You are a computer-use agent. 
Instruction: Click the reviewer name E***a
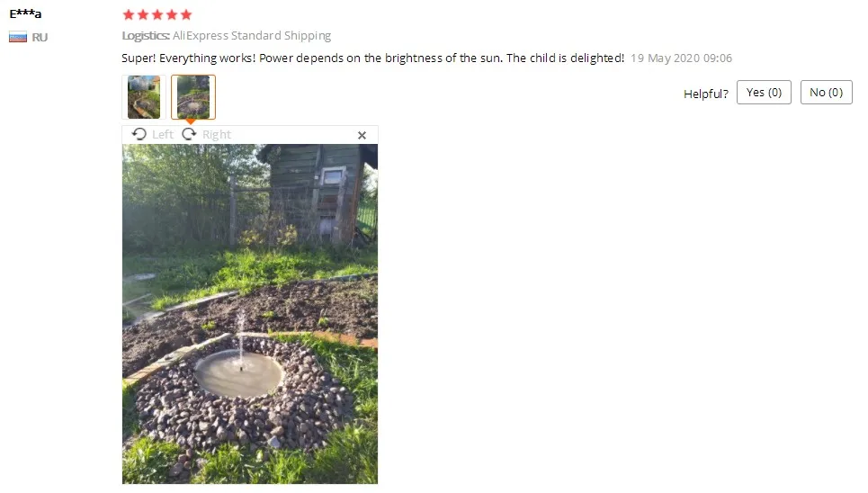[25, 13]
